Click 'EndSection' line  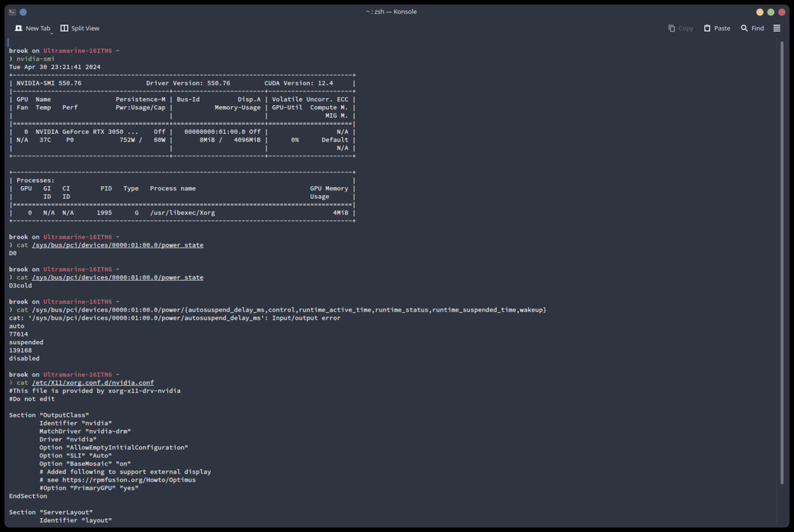(28, 496)
